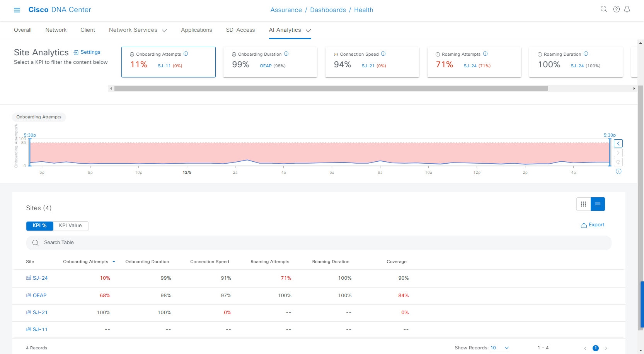
Task: Expand the AI Analytics dropdown
Action: click(x=308, y=31)
